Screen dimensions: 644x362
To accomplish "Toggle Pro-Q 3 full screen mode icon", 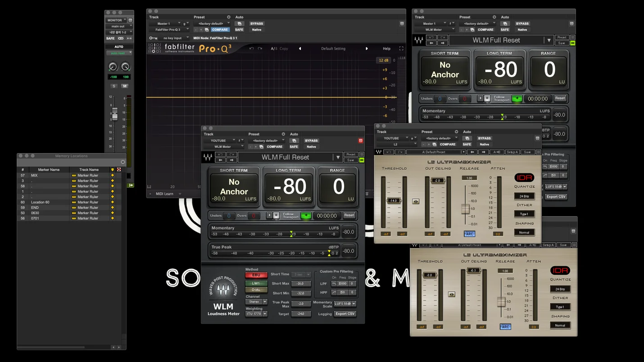I will coord(401,49).
